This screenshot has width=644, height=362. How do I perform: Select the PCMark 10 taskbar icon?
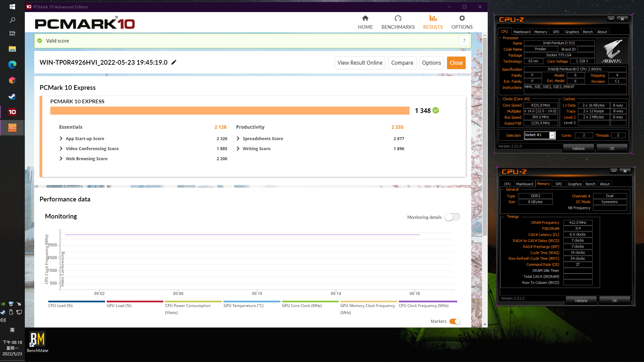click(12, 112)
